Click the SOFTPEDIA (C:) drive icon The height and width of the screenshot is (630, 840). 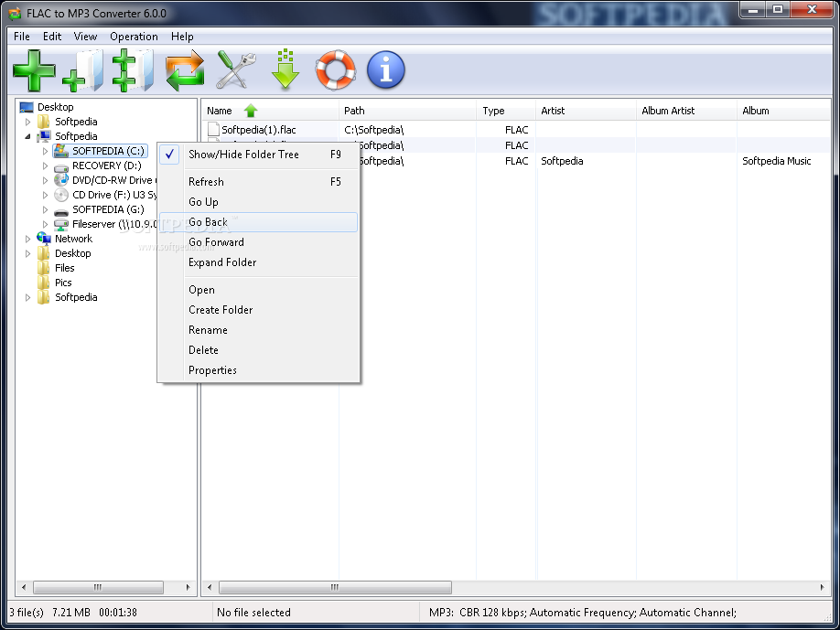(61, 151)
